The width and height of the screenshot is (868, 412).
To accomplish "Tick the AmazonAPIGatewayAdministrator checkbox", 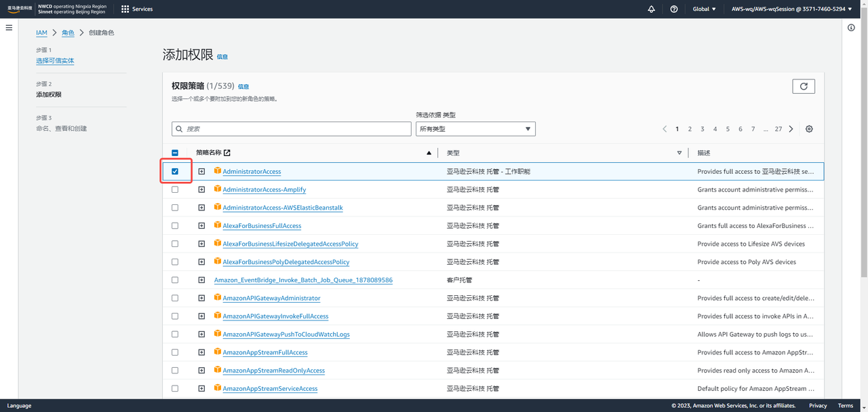I will (x=175, y=298).
